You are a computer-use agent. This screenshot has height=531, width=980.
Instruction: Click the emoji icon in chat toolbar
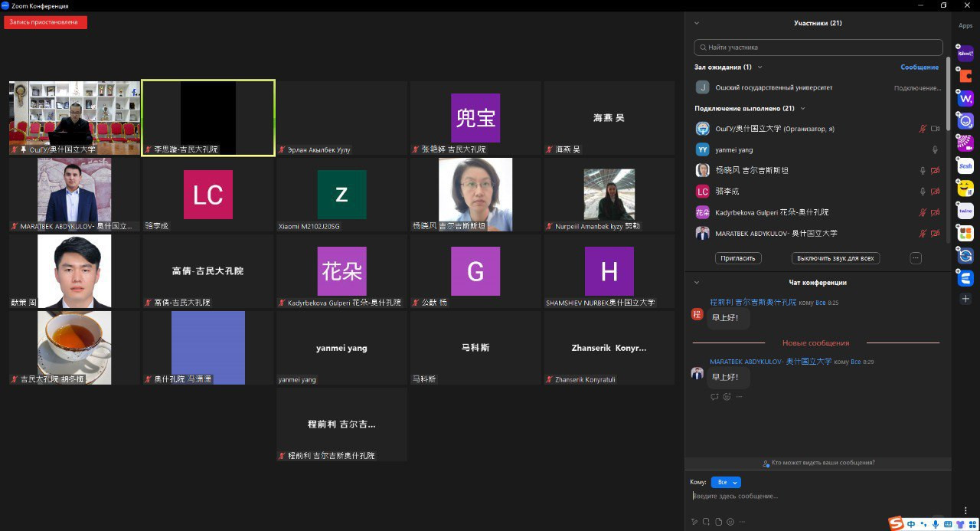[730, 522]
